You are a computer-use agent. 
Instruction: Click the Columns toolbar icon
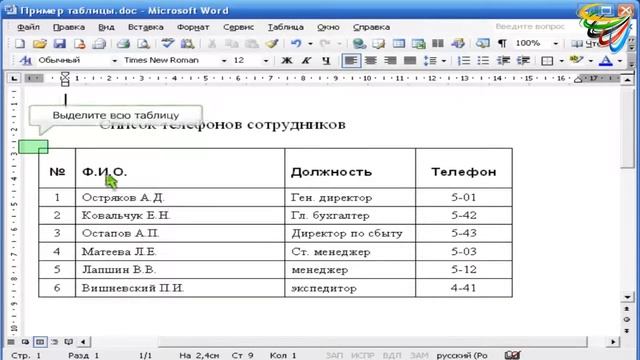438,43
